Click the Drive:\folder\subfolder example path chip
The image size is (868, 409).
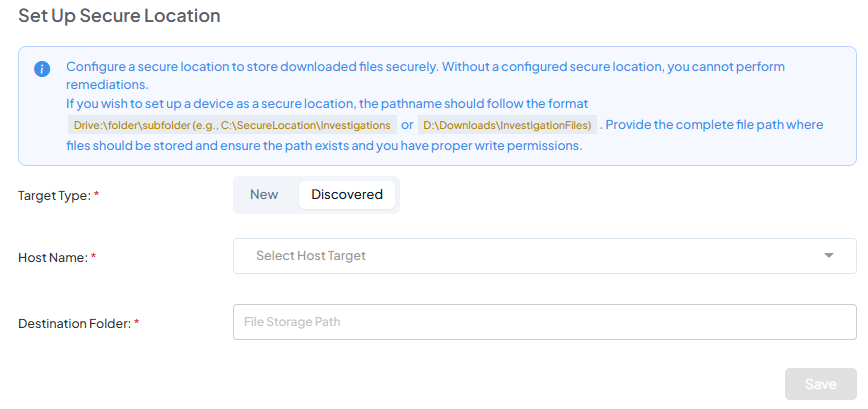tap(231, 125)
